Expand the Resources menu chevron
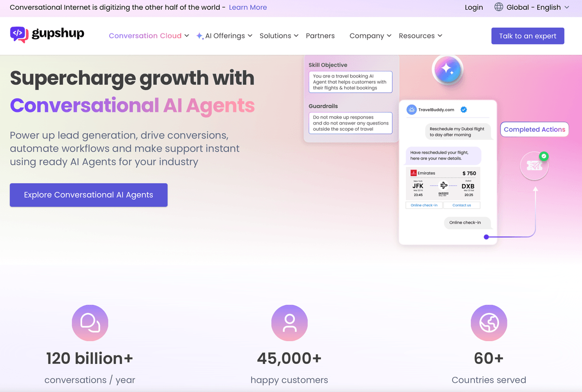Viewport: 582px width, 392px height. click(x=440, y=36)
